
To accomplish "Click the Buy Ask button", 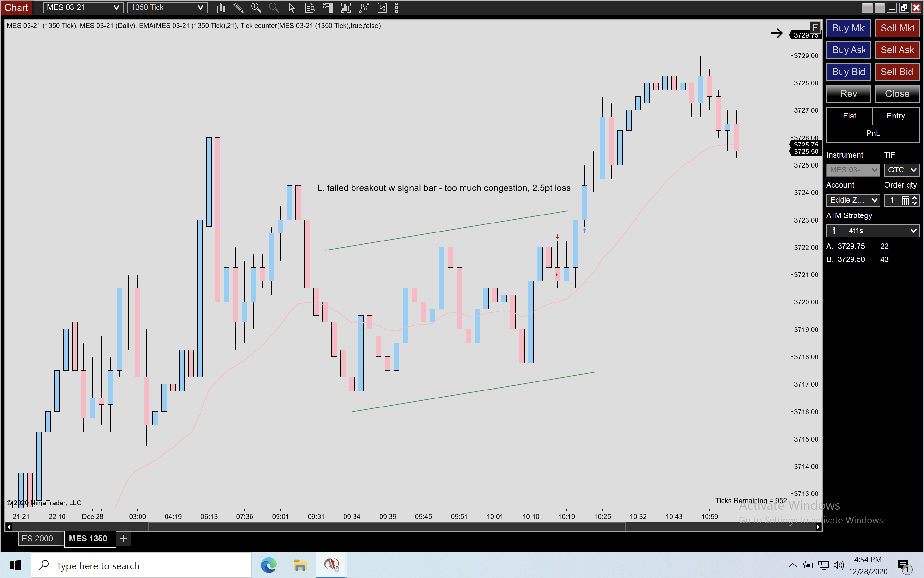I will 848,50.
